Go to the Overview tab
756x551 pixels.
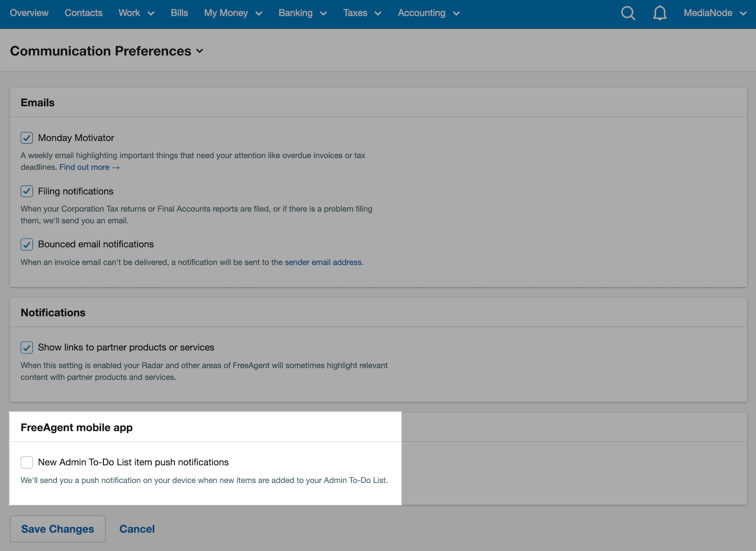pos(29,13)
